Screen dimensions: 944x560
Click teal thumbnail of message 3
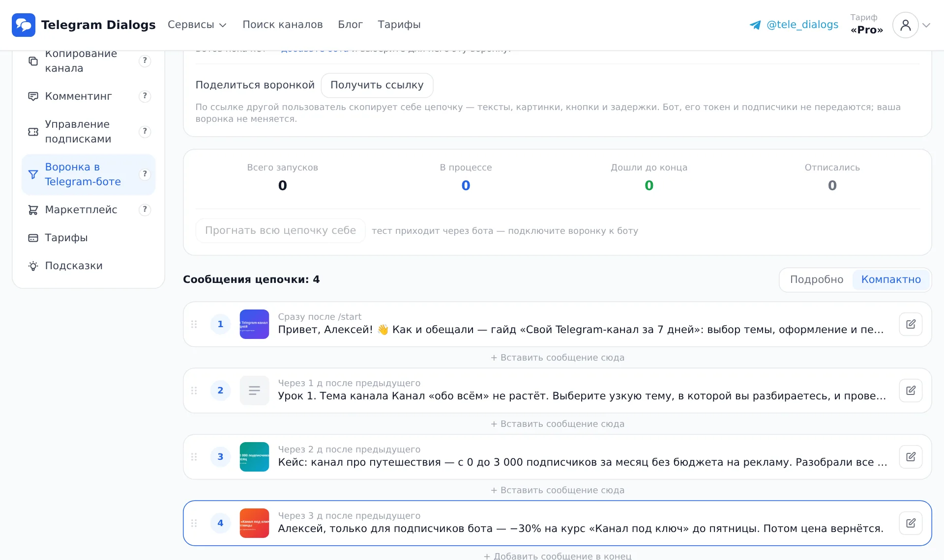click(x=254, y=457)
